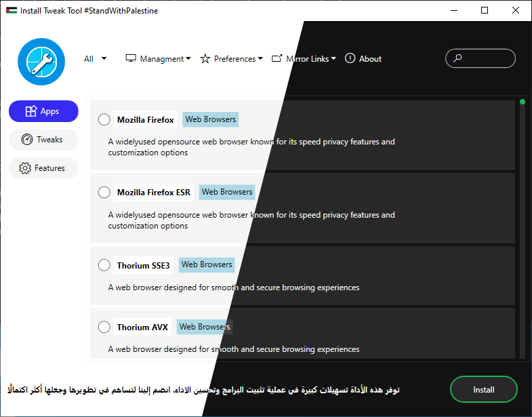The height and width of the screenshot is (417, 532).
Task: Click the exclamation circle About icon
Action: [x=350, y=58]
